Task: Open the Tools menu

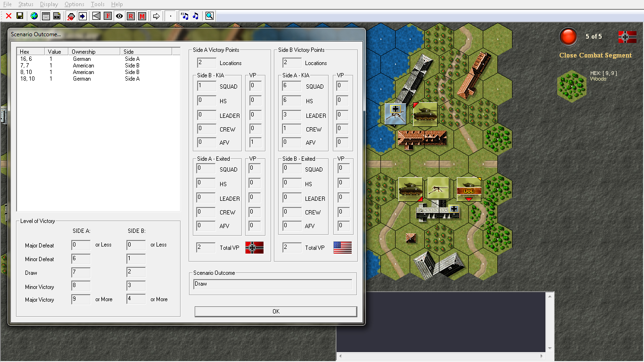Action: tap(98, 4)
